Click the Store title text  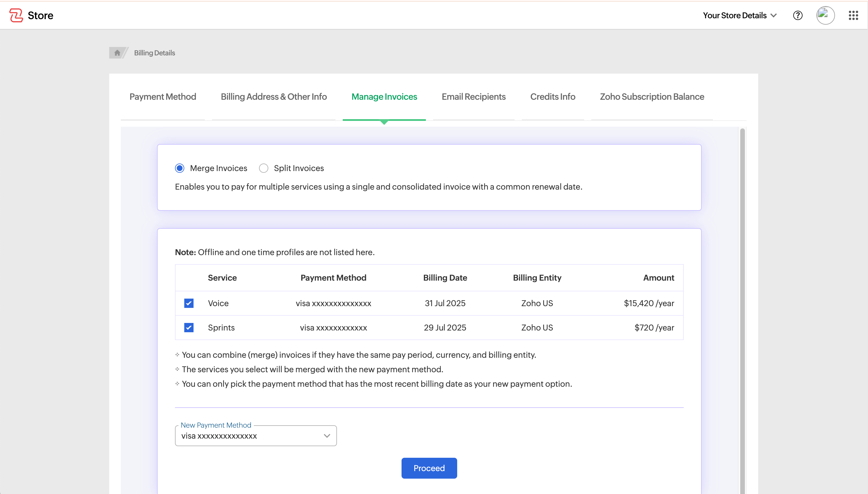[x=40, y=15]
